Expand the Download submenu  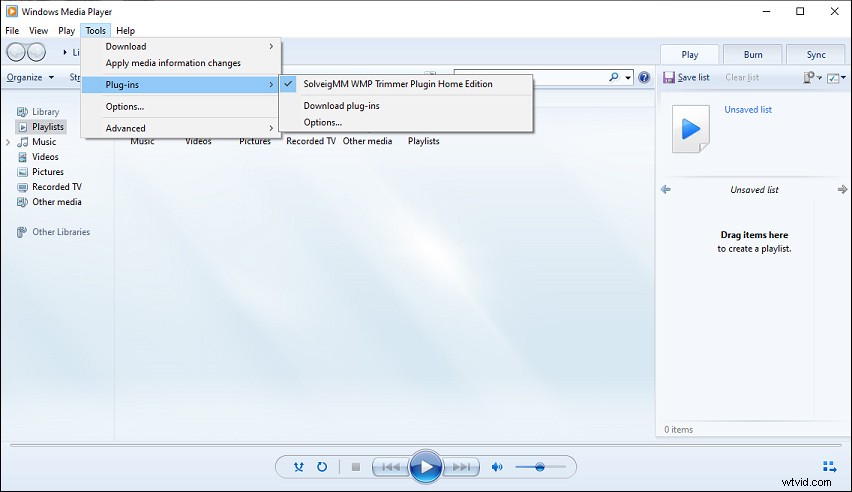[181, 46]
